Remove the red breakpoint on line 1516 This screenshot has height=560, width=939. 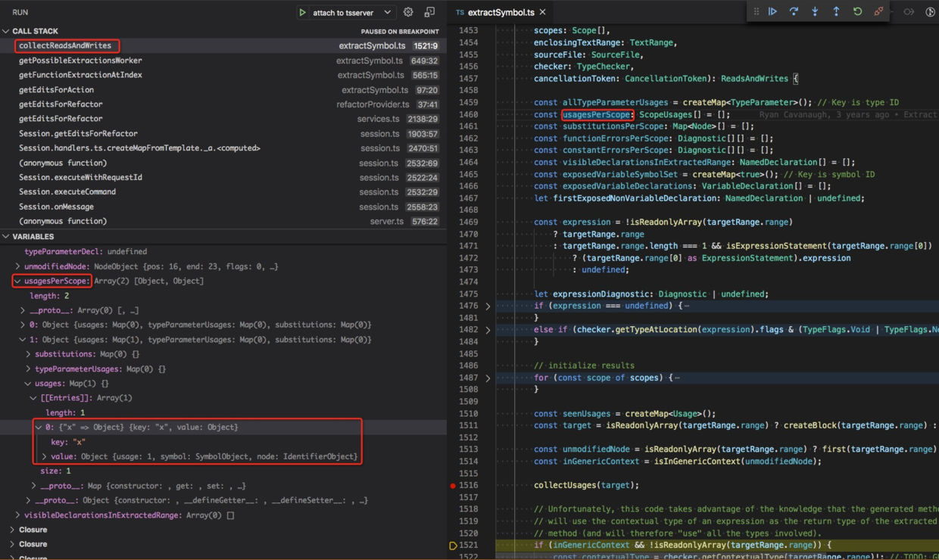453,484
